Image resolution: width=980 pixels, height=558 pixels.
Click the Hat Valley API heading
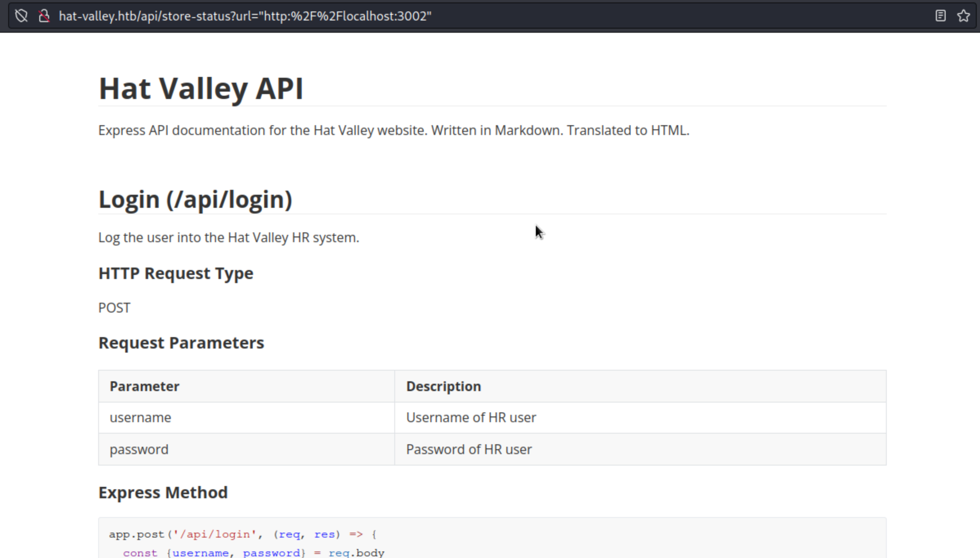(201, 88)
